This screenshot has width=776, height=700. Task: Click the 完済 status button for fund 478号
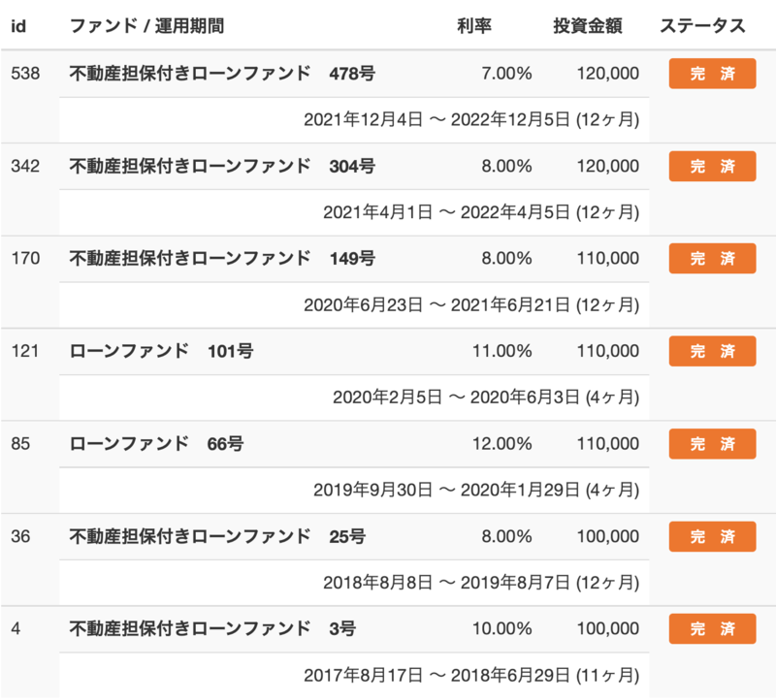[x=712, y=74]
